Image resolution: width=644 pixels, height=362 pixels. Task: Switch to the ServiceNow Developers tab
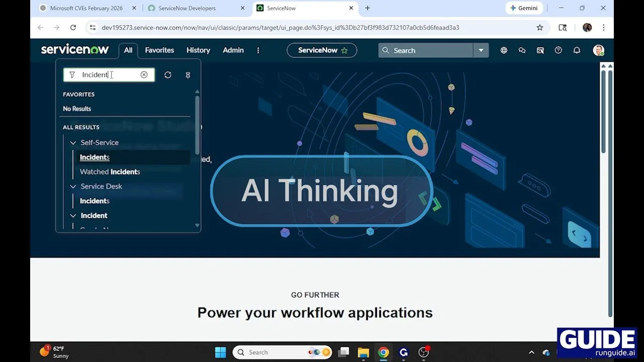click(x=187, y=8)
